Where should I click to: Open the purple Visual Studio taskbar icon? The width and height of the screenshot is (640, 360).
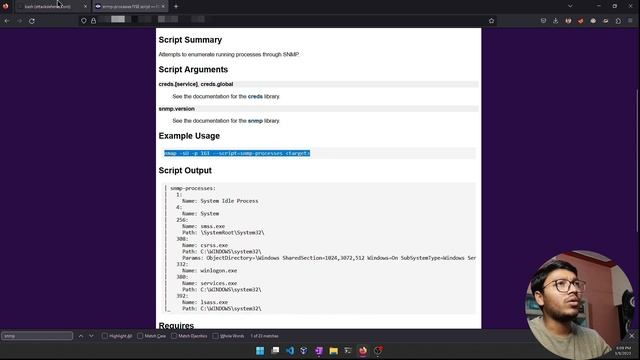[x=319, y=351]
